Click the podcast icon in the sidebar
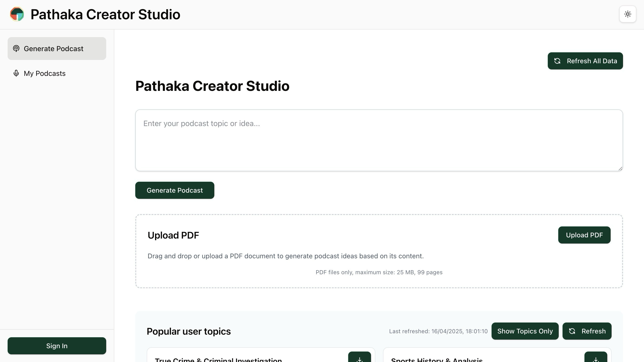The width and height of the screenshot is (644, 362). 16,49
